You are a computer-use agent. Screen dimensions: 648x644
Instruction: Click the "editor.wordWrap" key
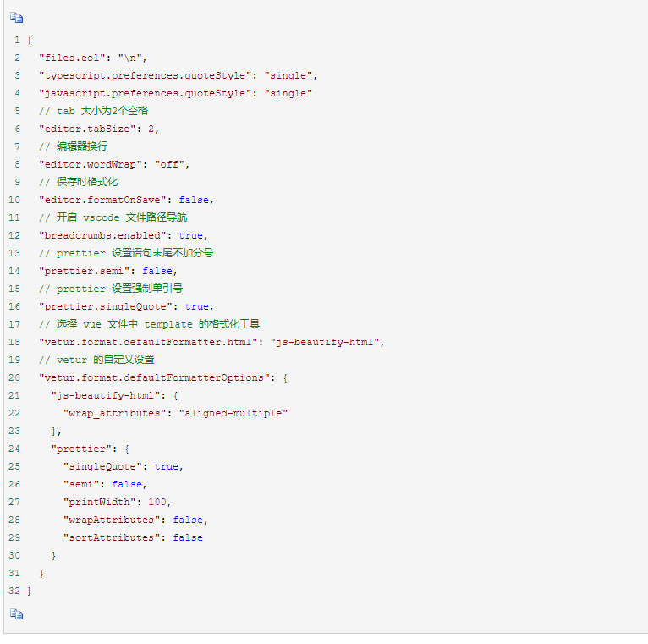click(x=90, y=164)
